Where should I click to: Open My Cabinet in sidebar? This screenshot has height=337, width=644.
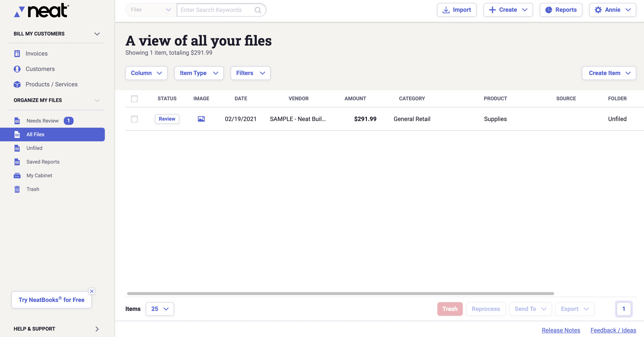[39, 175]
